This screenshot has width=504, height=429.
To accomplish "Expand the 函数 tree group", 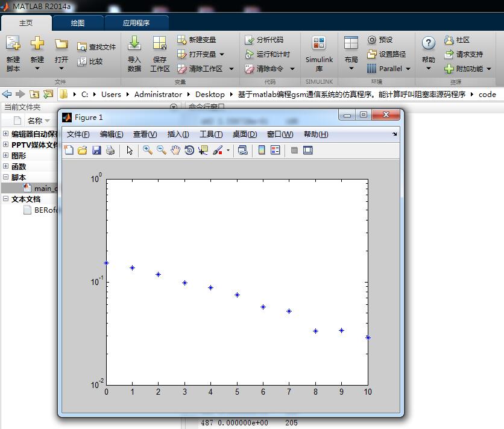I will click(6, 166).
